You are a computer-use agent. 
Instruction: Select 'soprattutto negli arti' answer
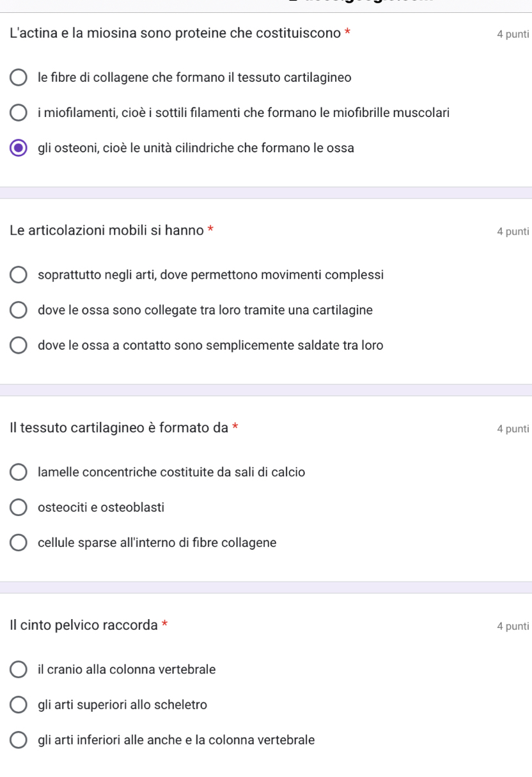19,276
